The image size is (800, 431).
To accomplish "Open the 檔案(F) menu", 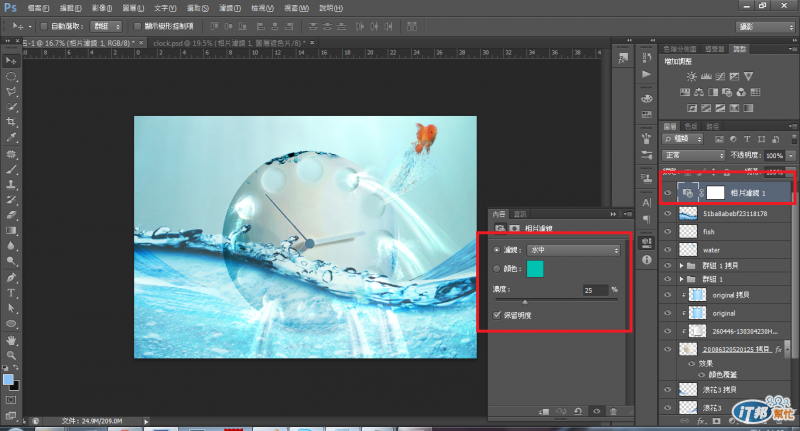I will point(38,8).
